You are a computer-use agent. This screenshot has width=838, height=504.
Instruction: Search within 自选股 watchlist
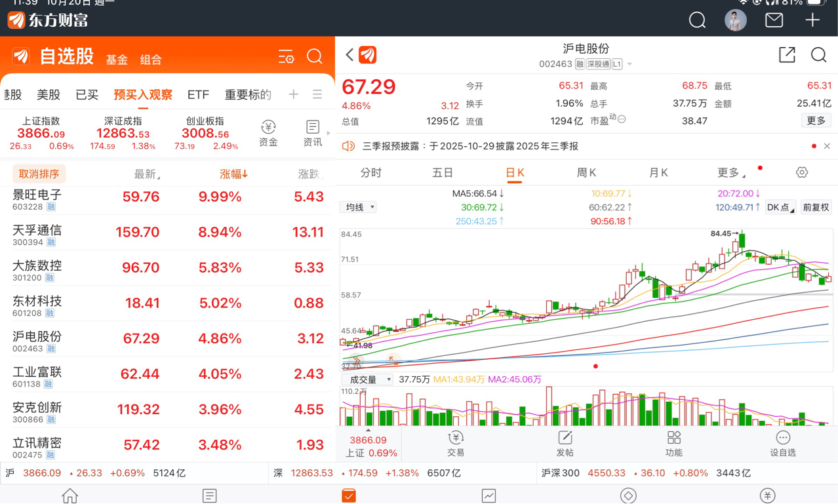315,56
